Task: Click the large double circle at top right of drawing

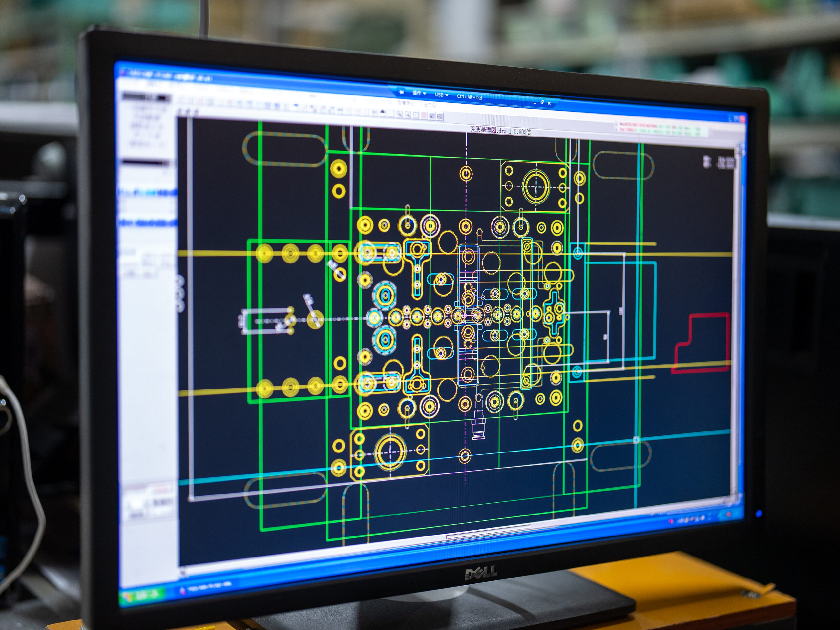Action: 536,187
